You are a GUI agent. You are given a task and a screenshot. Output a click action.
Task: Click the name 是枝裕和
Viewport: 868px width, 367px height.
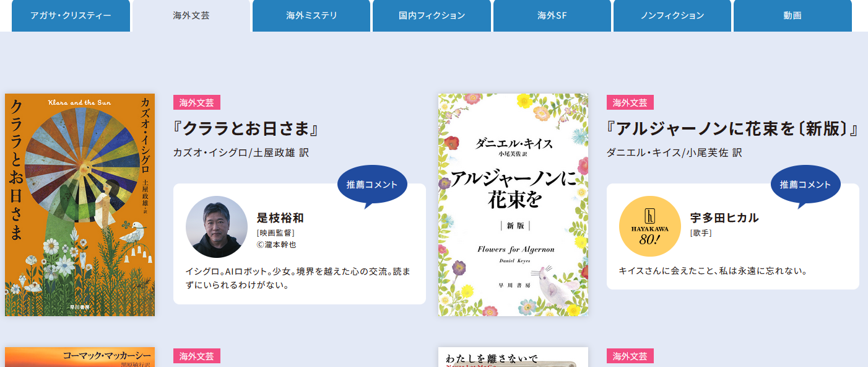(280, 218)
